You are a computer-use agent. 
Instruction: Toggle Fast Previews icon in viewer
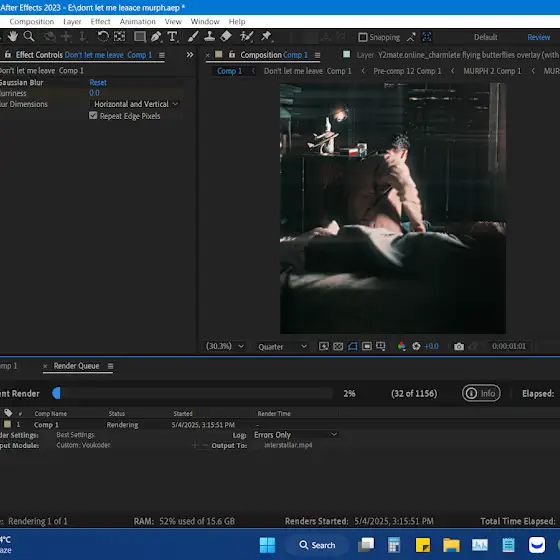click(x=324, y=346)
